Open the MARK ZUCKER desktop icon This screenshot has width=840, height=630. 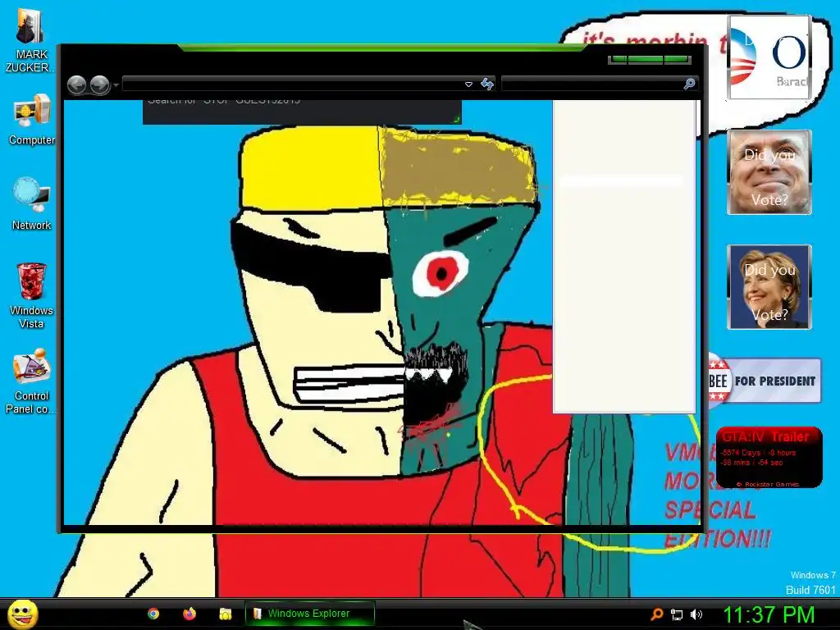coord(29,40)
